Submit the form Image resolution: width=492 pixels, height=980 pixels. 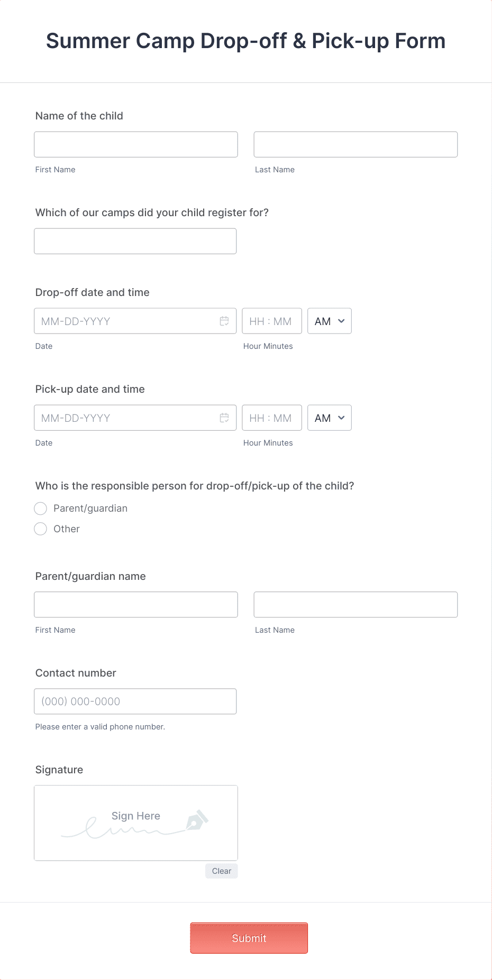pyautogui.click(x=249, y=938)
